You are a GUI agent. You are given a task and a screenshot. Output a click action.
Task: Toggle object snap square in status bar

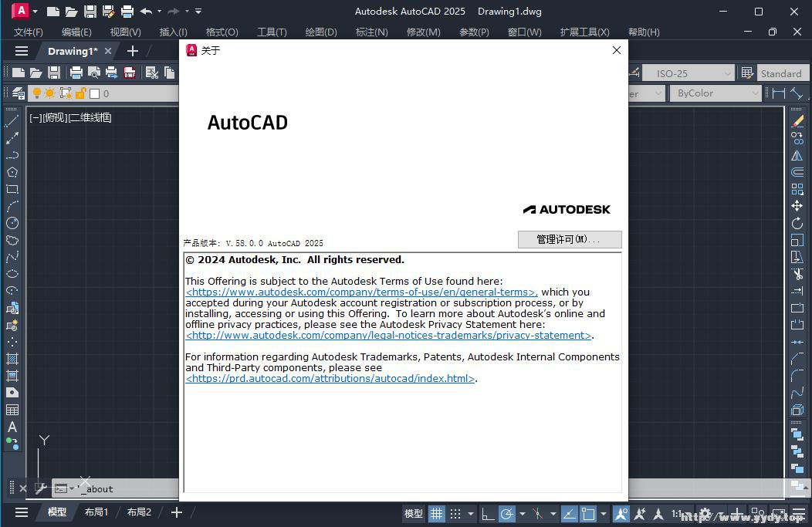pos(588,514)
